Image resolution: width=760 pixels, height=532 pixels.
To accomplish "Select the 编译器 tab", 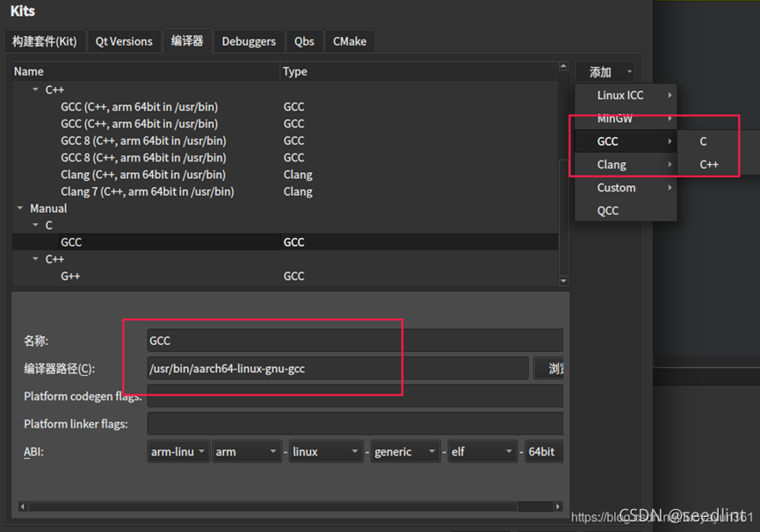I will click(x=186, y=40).
